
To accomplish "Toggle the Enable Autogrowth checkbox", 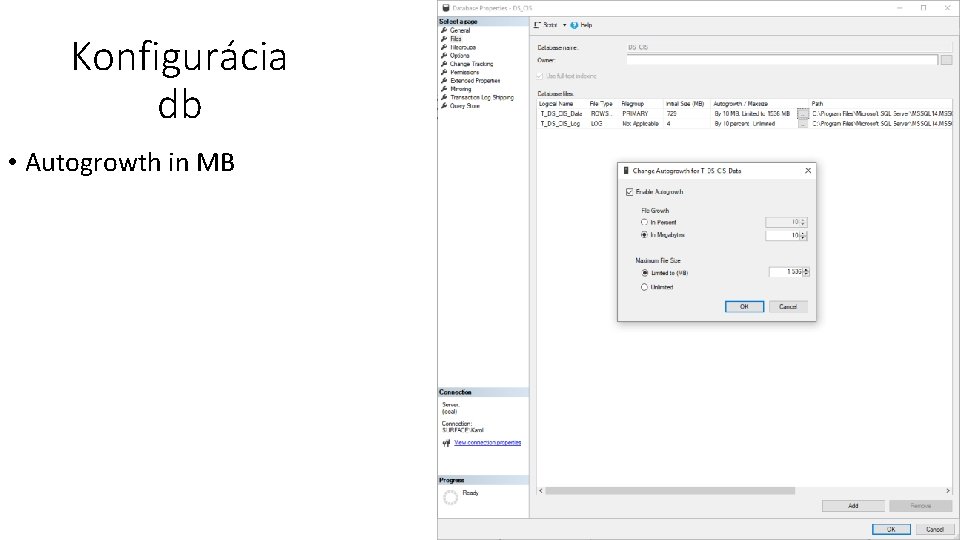I will click(629, 192).
